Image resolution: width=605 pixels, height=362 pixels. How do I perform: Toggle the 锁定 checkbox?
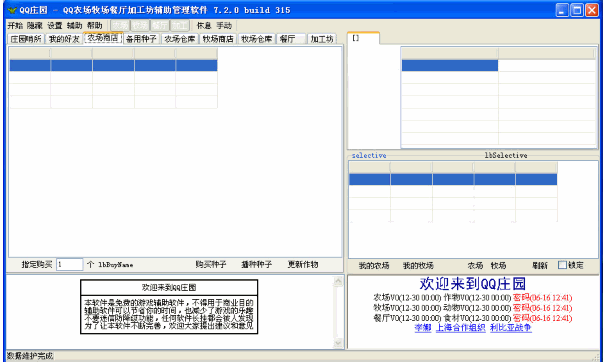563,265
